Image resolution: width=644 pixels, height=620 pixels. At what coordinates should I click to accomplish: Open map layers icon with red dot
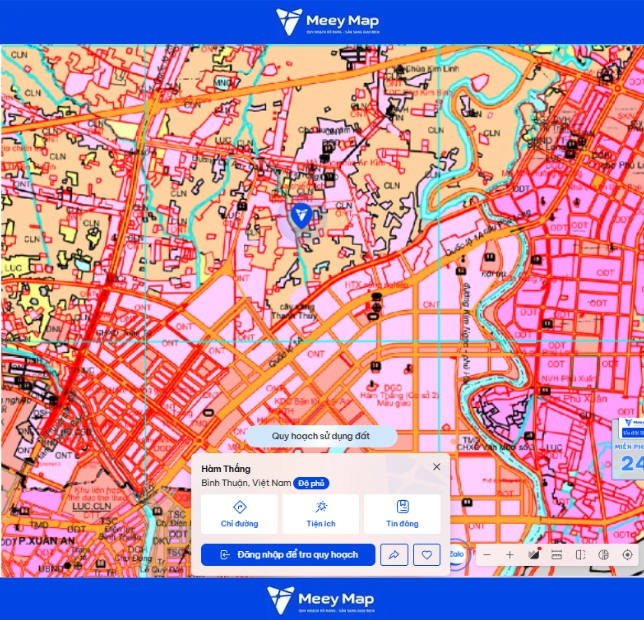[x=534, y=555]
